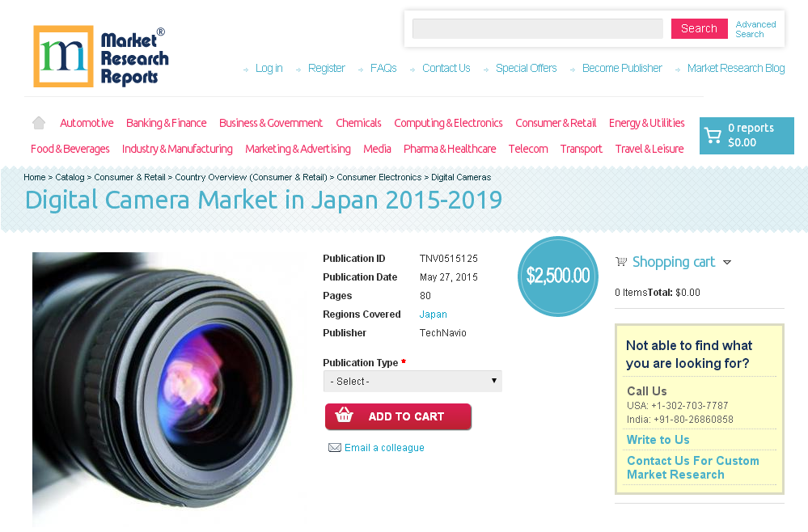808x532 pixels.
Task: Click the basket icon next to Shopping cart
Action: (621, 261)
